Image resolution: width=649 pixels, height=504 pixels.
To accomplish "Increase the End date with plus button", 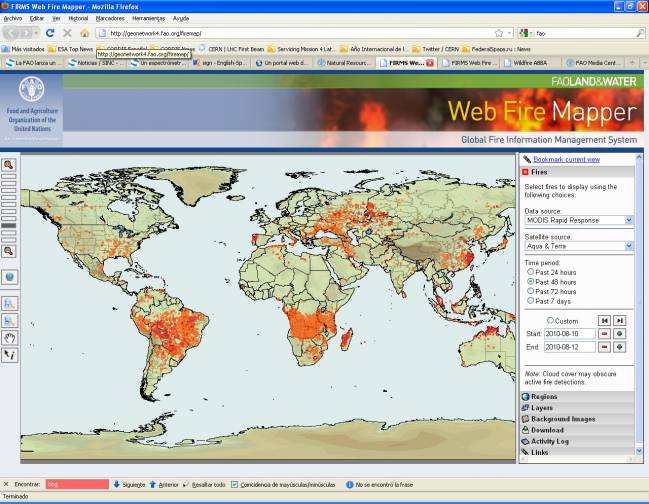I will (620, 347).
